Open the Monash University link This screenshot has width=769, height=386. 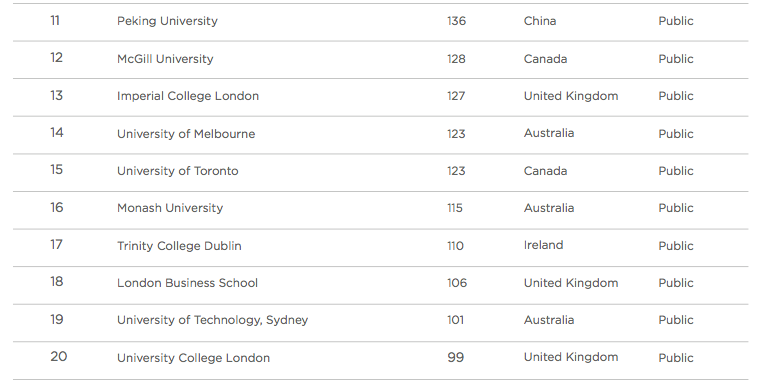pos(170,208)
